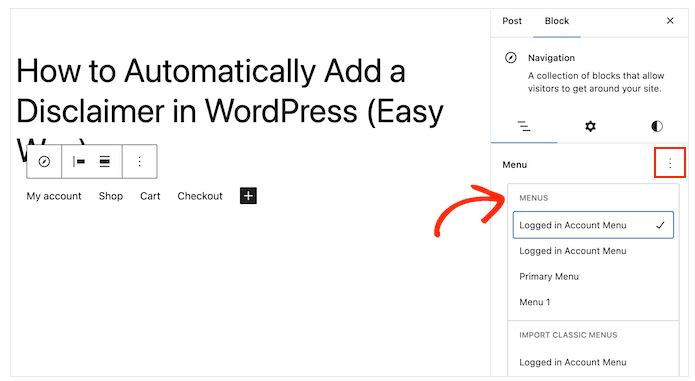This screenshot has width=695, height=381.
Task: Switch to the Post tab
Action: (512, 21)
